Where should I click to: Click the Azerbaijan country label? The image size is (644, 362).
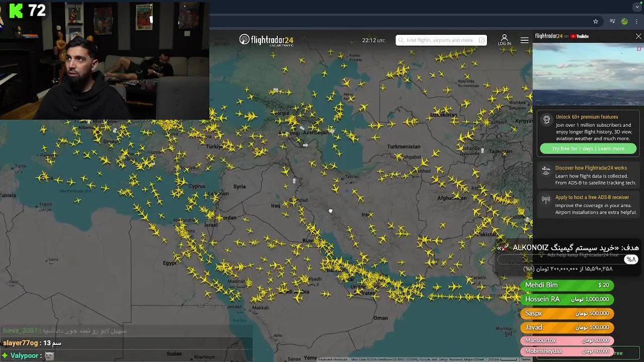click(315, 133)
